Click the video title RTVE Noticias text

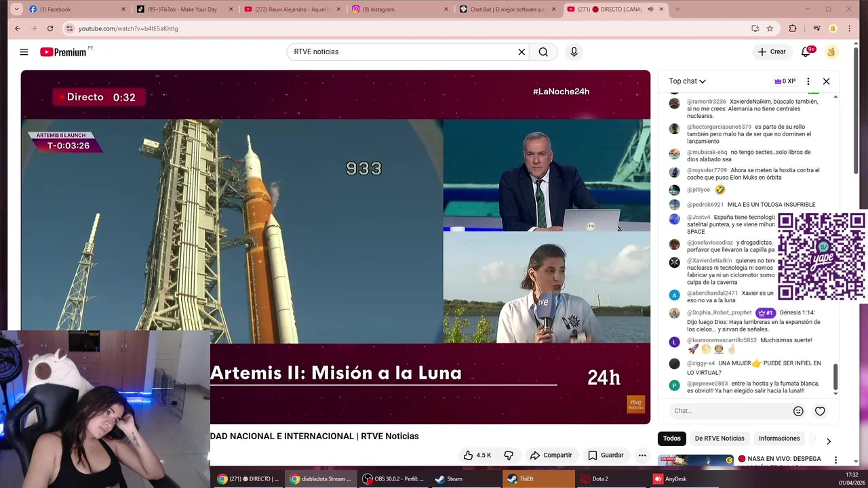[390, 436]
